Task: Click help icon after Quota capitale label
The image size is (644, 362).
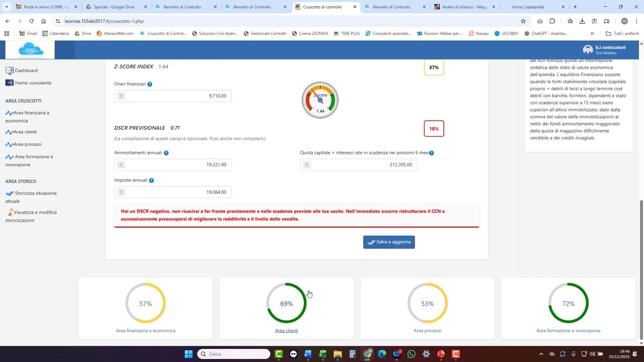Action: 432,153
